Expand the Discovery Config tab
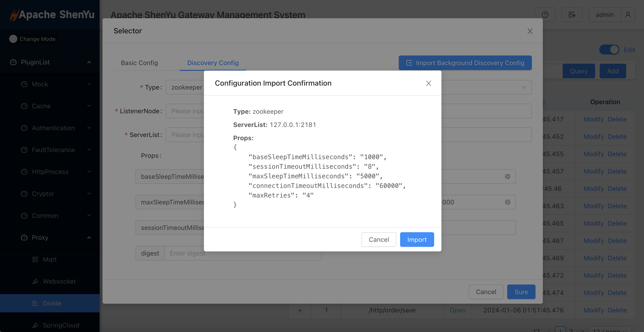The width and height of the screenshot is (644, 332). coord(213,62)
